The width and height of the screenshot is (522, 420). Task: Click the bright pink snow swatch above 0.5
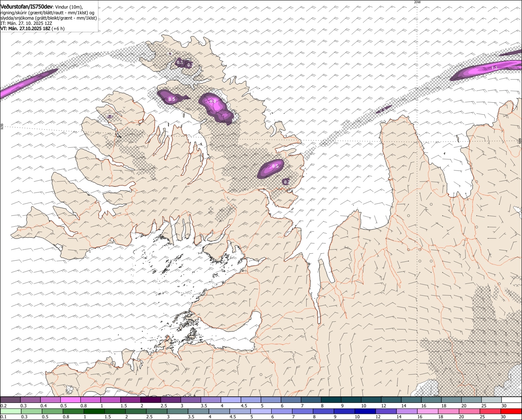click(x=70, y=400)
